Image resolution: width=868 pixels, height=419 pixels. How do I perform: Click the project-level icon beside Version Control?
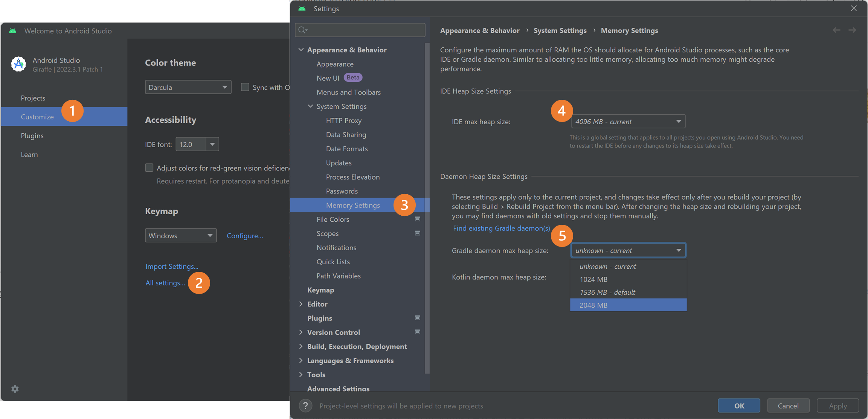418,332
